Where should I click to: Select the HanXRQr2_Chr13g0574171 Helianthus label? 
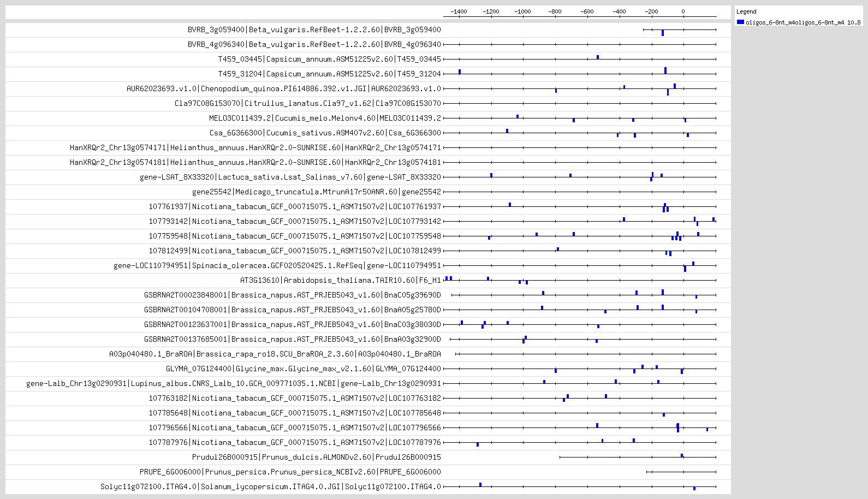tap(255, 147)
